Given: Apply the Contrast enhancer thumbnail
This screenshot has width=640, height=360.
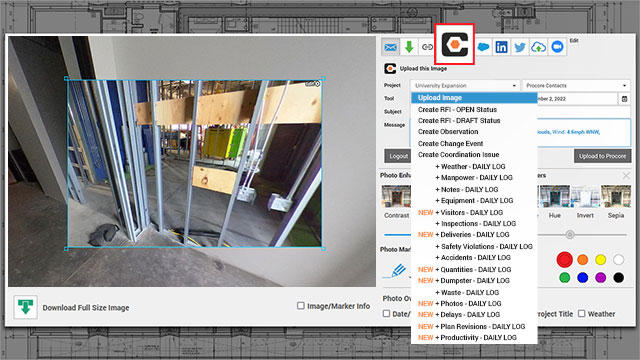Looking at the screenshot, I should pos(396,196).
